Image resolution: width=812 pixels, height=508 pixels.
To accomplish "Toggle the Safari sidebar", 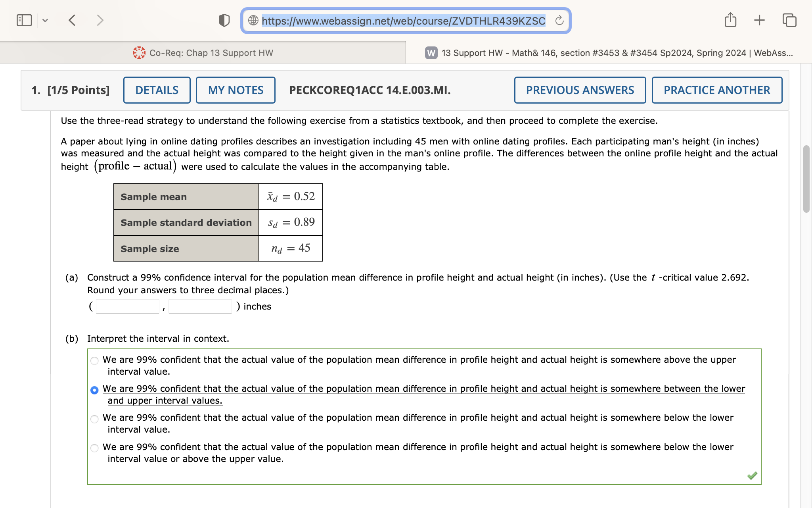I will (24, 19).
